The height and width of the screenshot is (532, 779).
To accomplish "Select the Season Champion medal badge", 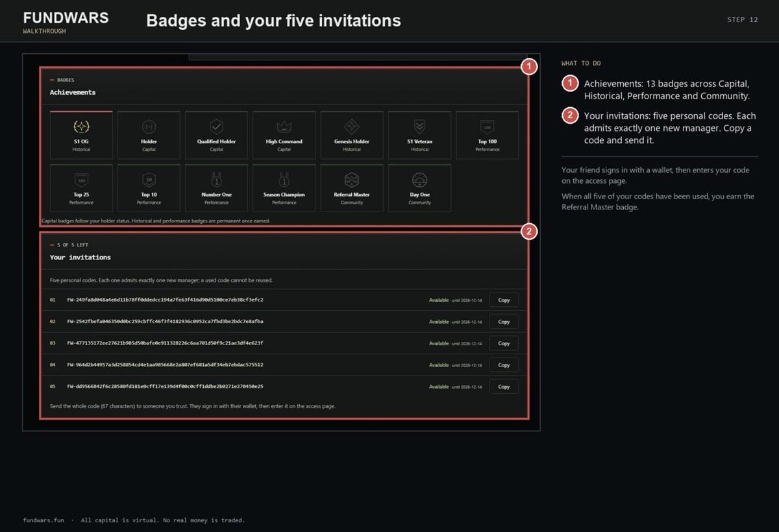I will [284, 179].
